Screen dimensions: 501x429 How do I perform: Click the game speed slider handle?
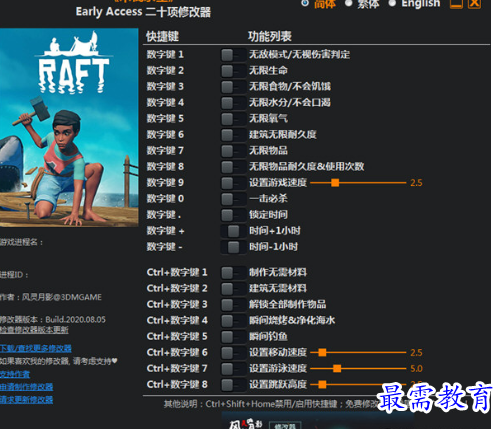pyautogui.click(x=335, y=183)
